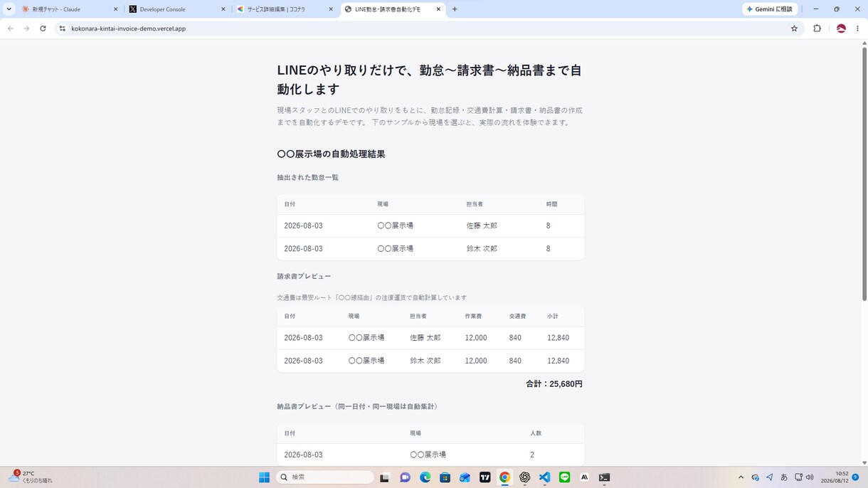This screenshot has height=488, width=868.
Task: Open ChatGPT from the taskbar
Action: click(x=524, y=477)
